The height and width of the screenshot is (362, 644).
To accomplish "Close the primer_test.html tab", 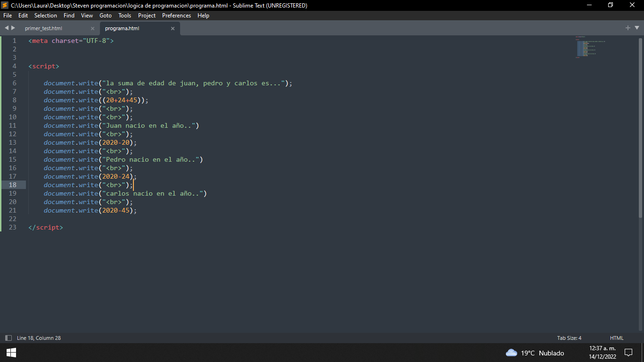I will point(92,28).
